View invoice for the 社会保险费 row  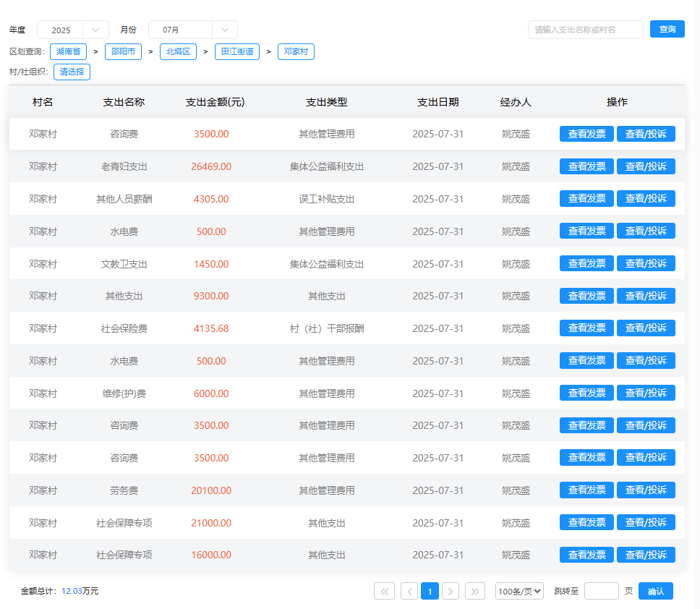pos(586,328)
